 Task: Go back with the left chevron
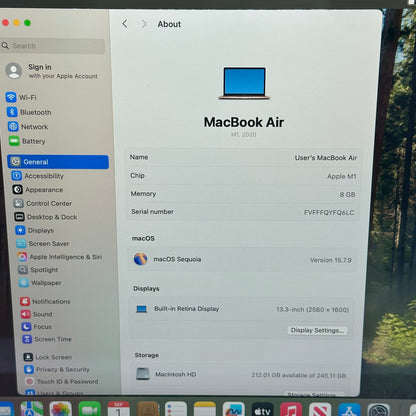click(125, 24)
